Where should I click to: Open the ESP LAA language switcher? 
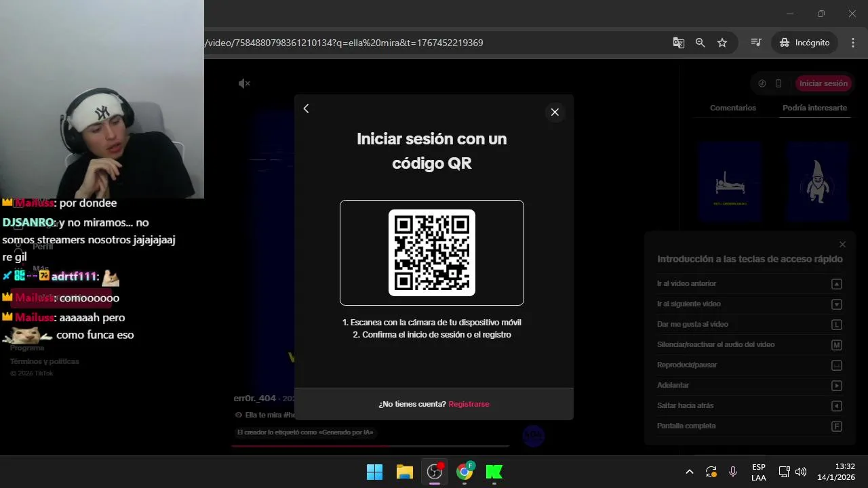(x=759, y=472)
